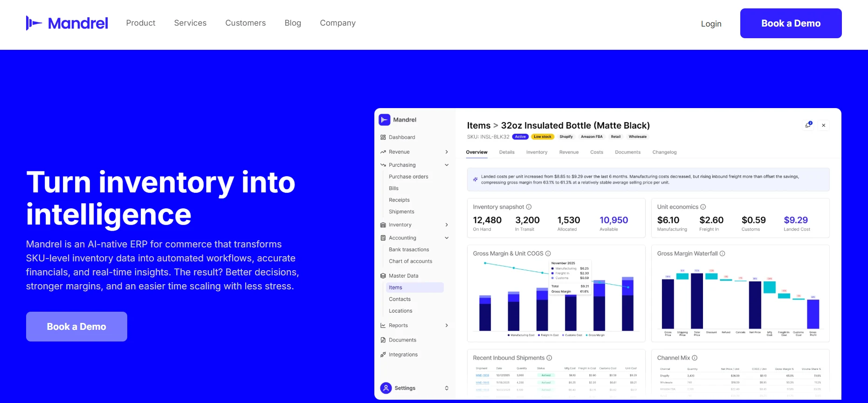The height and width of the screenshot is (403, 868).
Task: Switch to the Costs tab
Action: click(597, 152)
